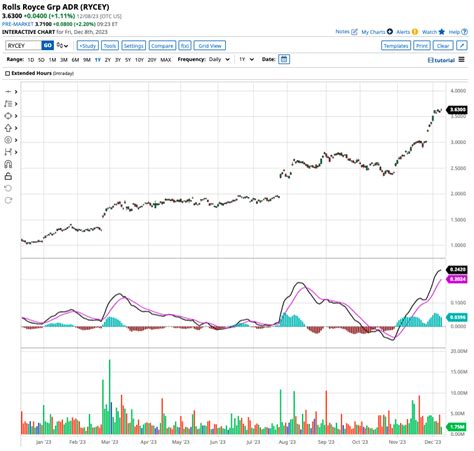Open the Frequency Daily dropdown

(x=219, y=59)
